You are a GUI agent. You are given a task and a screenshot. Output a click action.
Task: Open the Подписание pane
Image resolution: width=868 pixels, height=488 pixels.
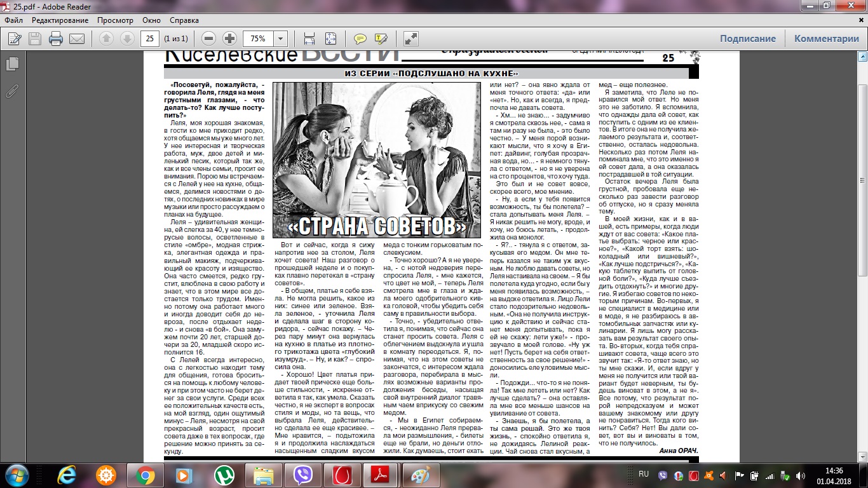748,39
